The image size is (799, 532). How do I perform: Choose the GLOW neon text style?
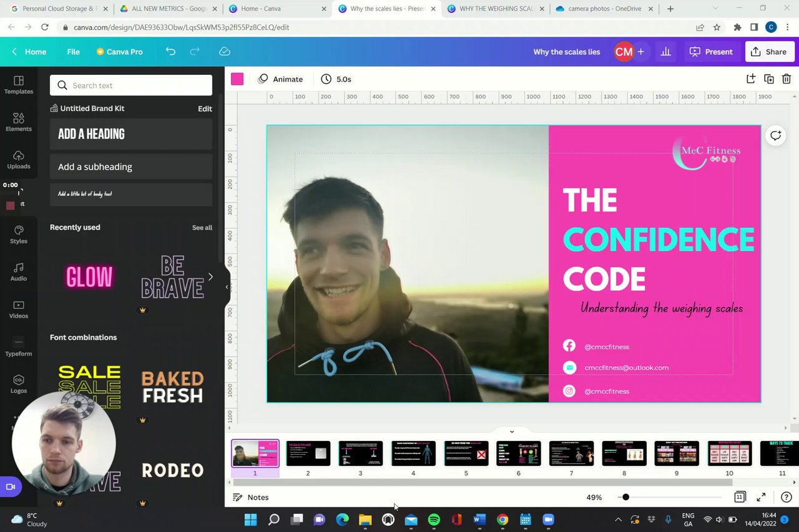[x=89, y=277]
